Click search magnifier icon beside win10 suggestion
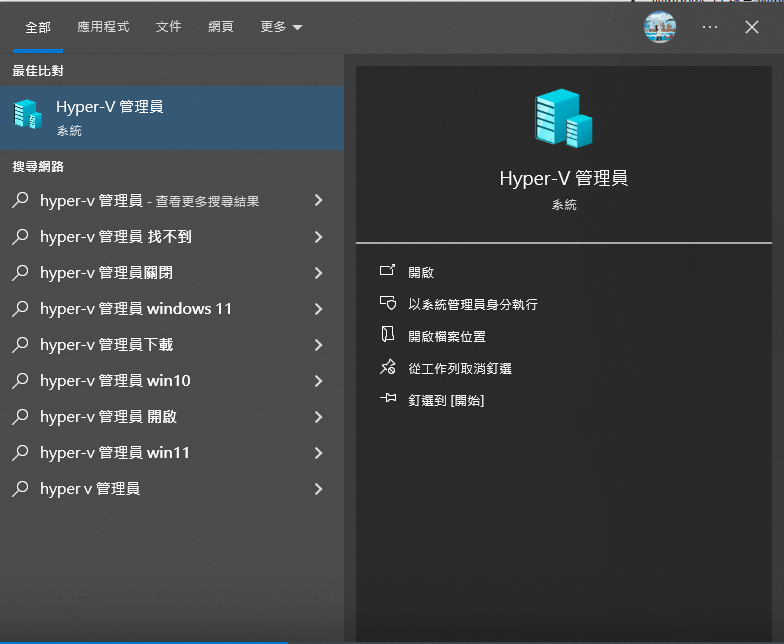This screenshot has width=784, height=644. coord(20,380)
